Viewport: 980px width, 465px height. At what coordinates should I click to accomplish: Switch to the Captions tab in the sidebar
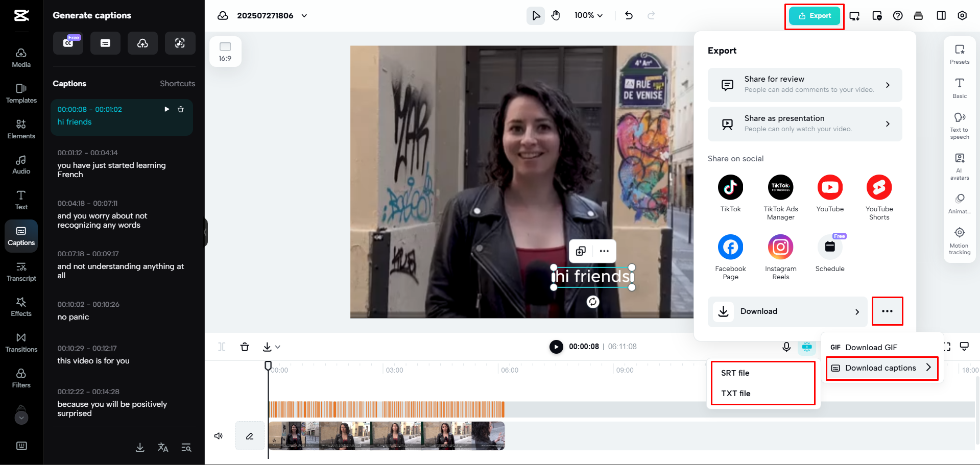point(21,236)
